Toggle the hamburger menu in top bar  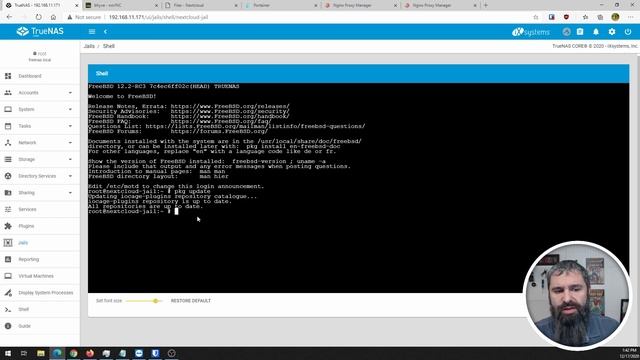(92, 31)
